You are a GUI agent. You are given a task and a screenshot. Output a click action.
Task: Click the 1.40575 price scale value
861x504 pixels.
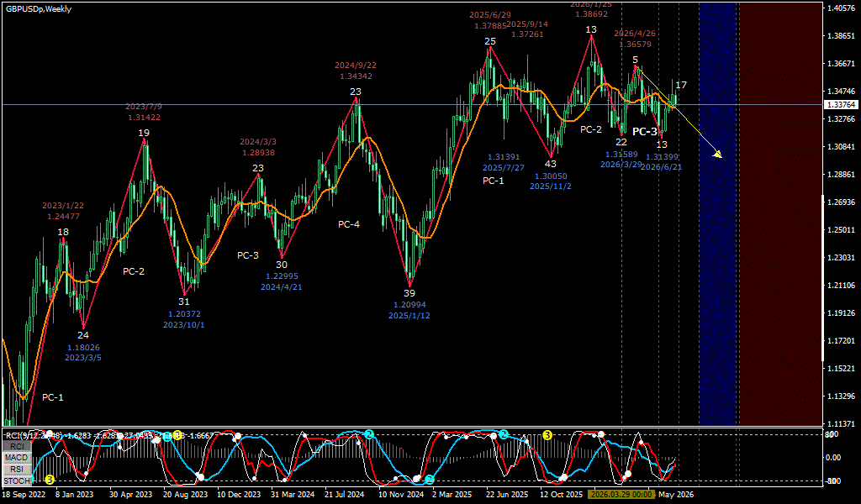click(x=841, y=8)
